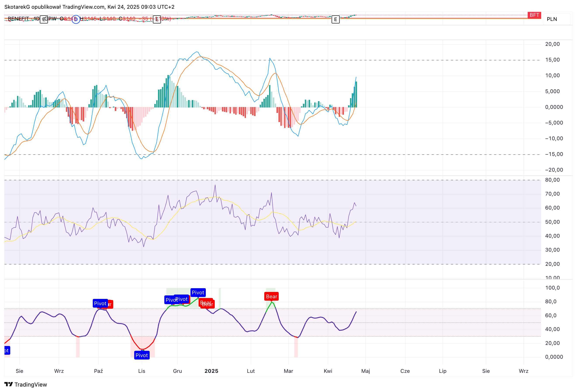Click the blue Pivot label above the Paź peak
Screen dimensions: 577x392
[x=100, y=303]
